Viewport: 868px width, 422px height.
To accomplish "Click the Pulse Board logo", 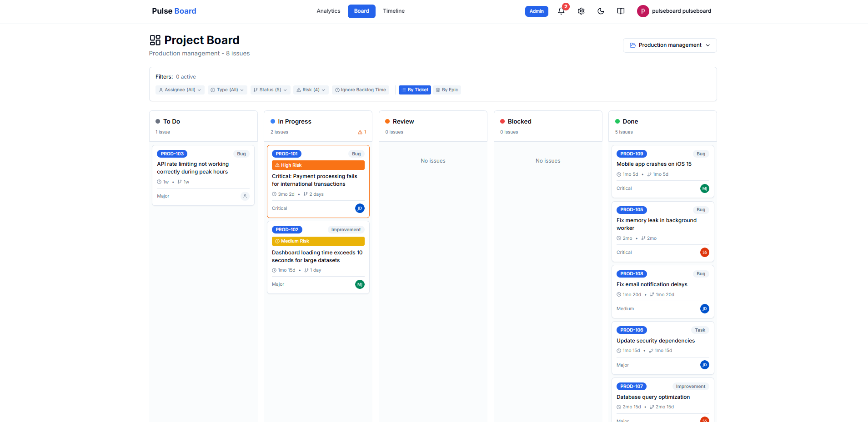I will [x=174, y=10].
